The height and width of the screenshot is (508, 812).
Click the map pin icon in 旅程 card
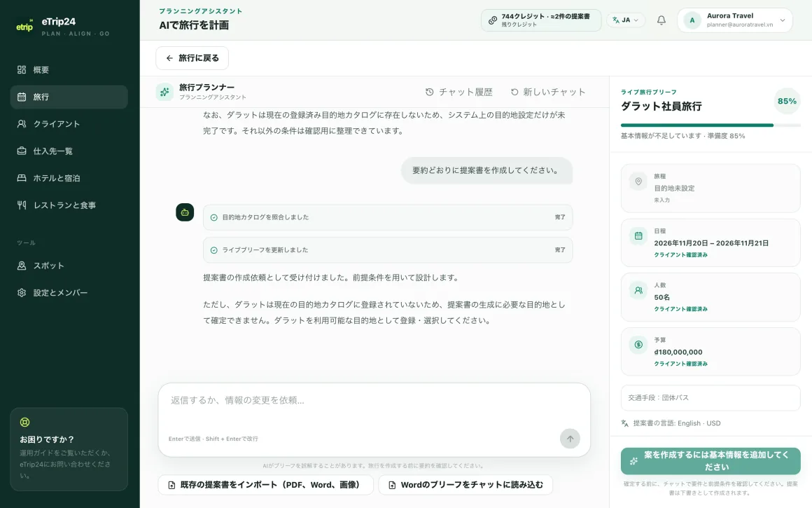click(x=638, y=181)
